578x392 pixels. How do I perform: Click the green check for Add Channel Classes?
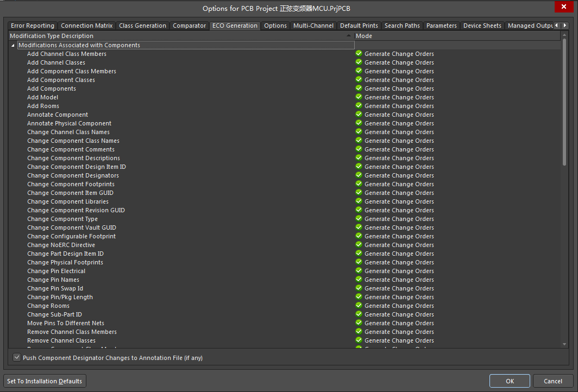(x=359, y=62)
